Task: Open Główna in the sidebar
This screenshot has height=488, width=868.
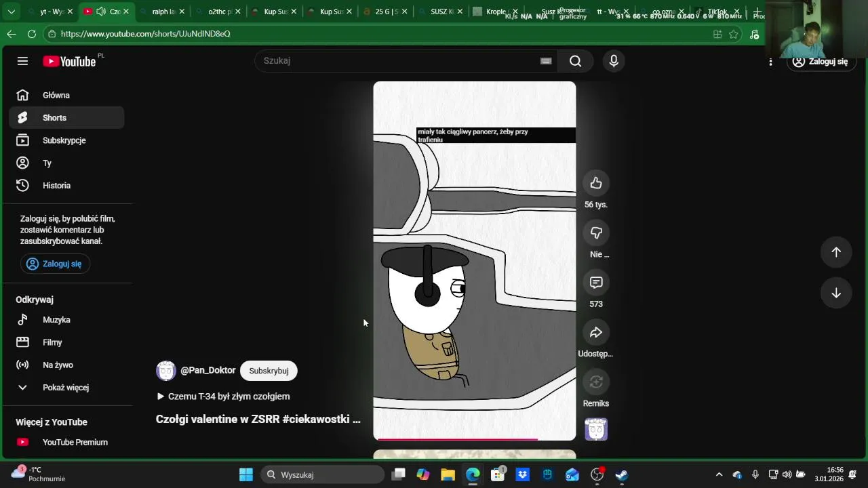Action: 66,95
